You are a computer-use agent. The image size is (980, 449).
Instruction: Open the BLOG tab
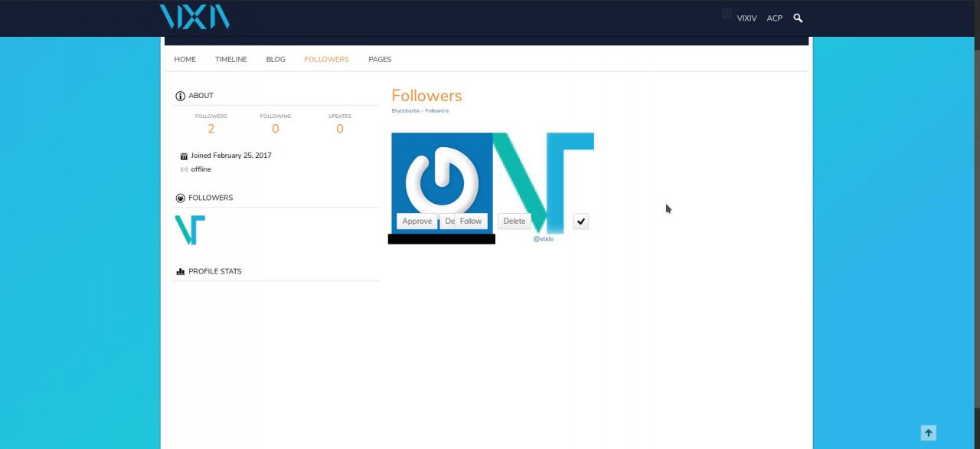(276, 59)
